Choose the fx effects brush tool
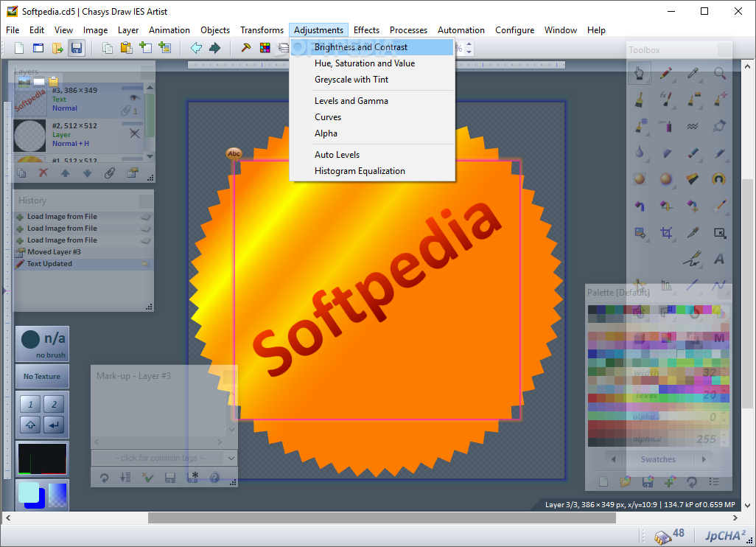 [666, 100]
